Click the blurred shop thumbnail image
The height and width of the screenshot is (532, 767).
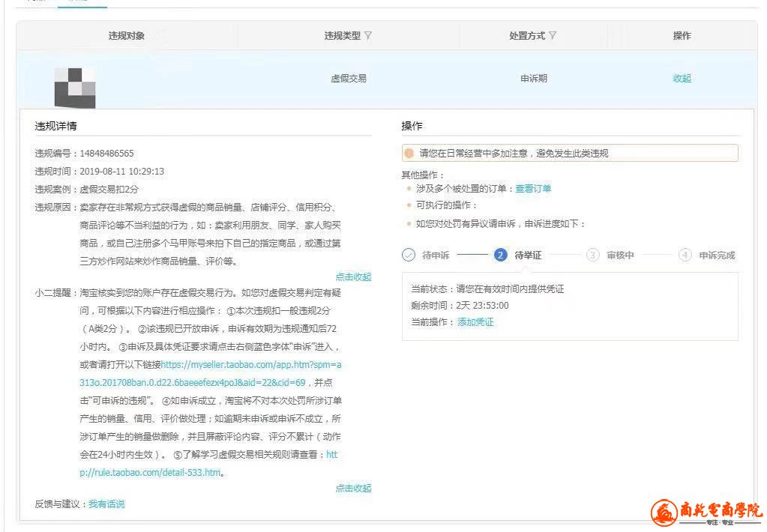coord(75,88)
